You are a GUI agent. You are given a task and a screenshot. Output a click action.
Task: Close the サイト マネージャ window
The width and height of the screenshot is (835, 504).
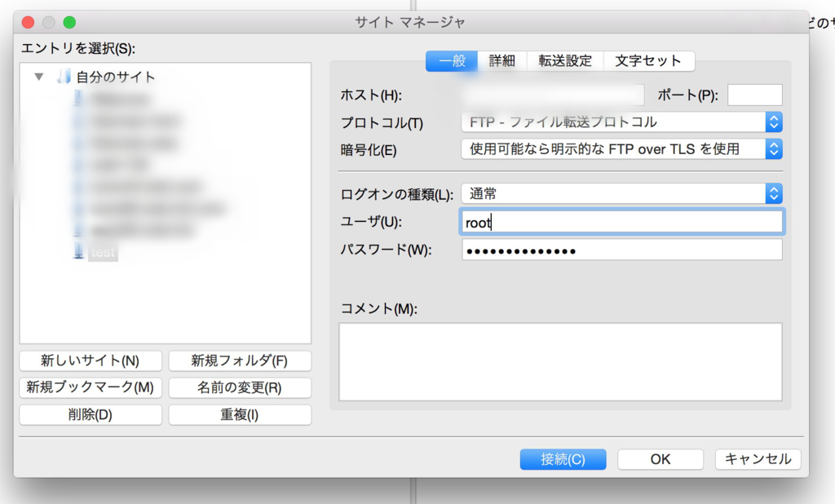(x=29, y=22)
